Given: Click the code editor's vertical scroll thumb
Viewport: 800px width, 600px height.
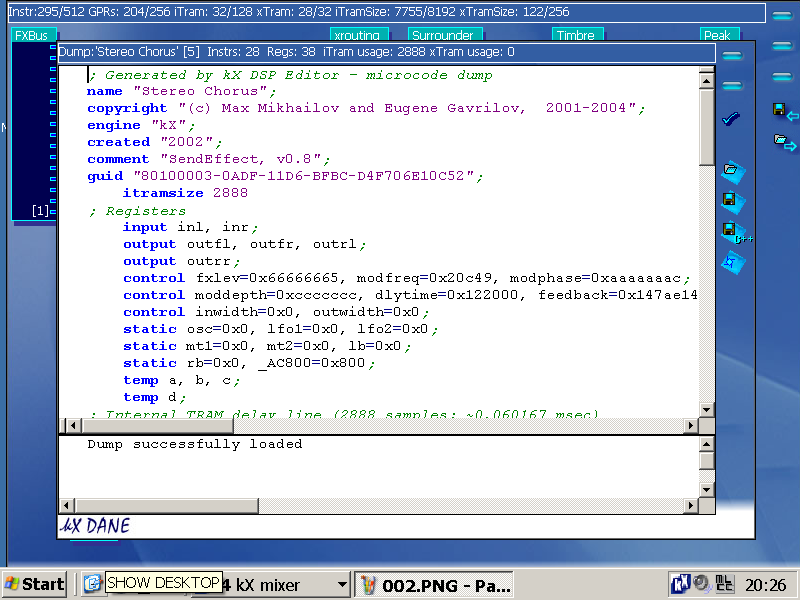Looking at the screenshot, I should click(x=707, y=127).
